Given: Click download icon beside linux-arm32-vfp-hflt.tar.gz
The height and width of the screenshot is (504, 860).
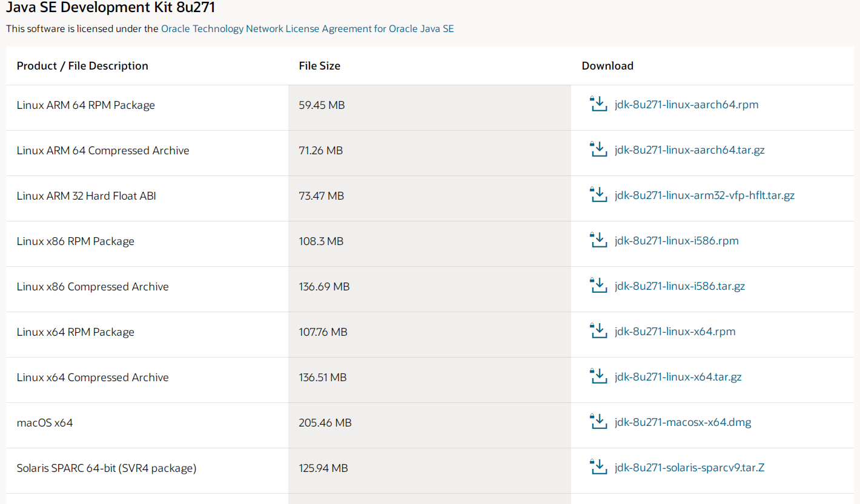Looking at the screenshot, I should pyautogui.click(x=598, y=195).
